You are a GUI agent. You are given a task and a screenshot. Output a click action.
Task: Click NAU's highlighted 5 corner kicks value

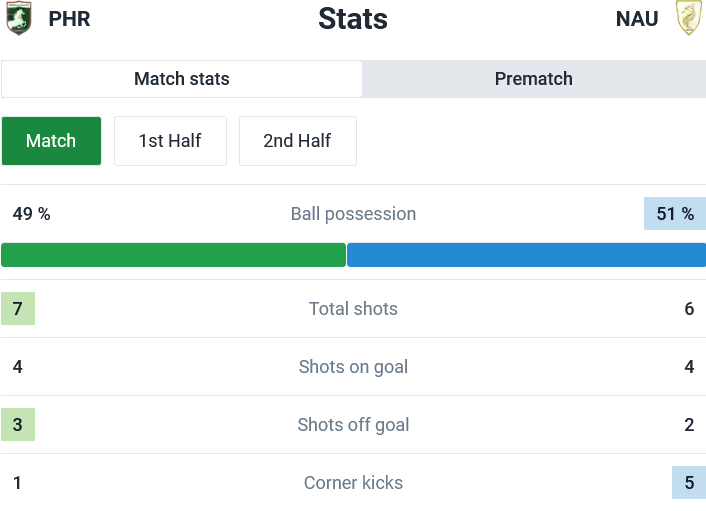pyautogui.click(x=689, y=483)
